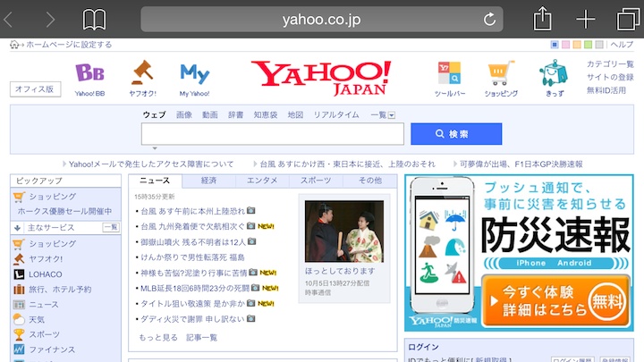Screen dimensions: 644x362
Task: Select the gray theme color swatch
Action: [x=599, y=45]
